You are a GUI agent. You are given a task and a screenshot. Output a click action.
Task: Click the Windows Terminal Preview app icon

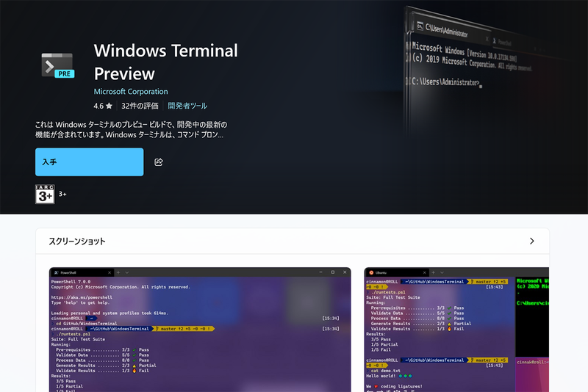[x=58, y=65]
